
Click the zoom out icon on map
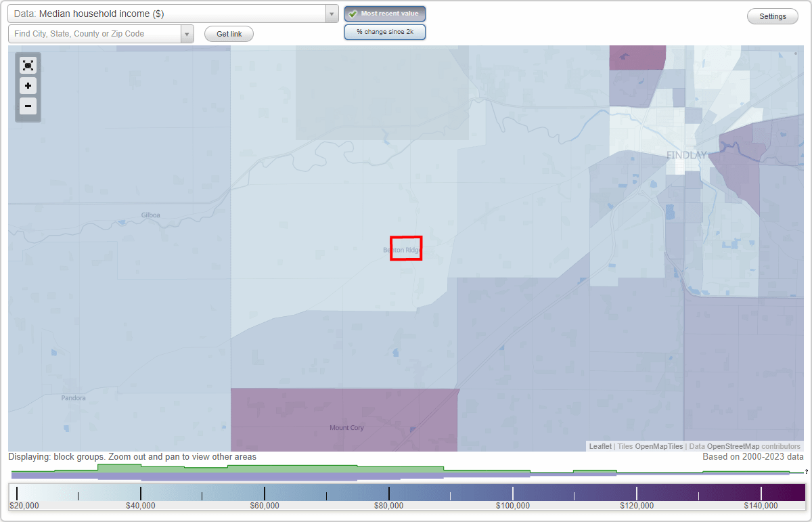tap(28, 106)
